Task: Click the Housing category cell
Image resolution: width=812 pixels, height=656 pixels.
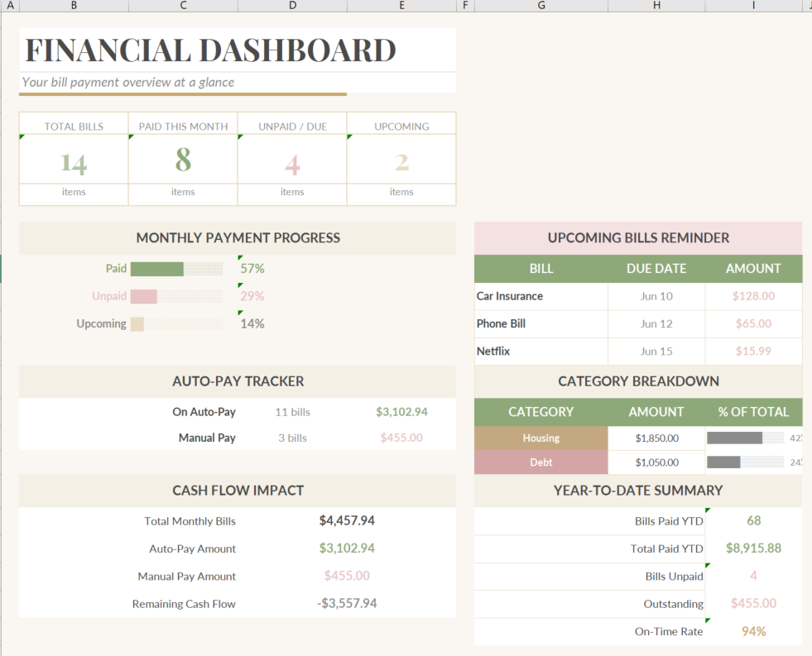Action: coord(541,438)
